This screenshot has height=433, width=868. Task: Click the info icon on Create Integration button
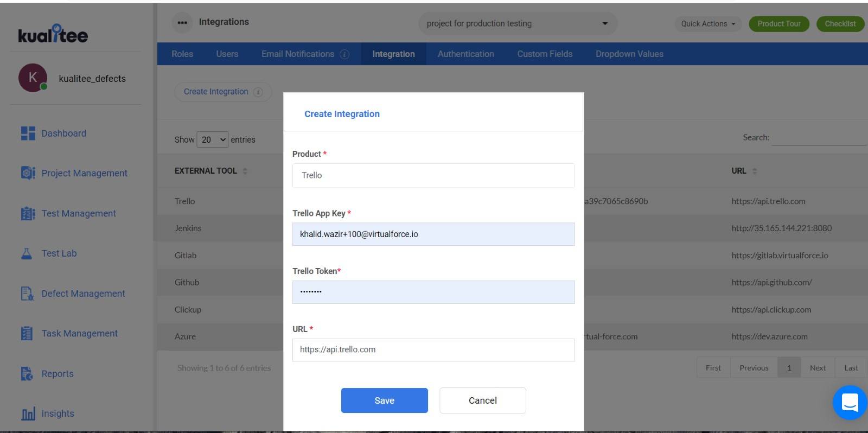pos(258,92)
